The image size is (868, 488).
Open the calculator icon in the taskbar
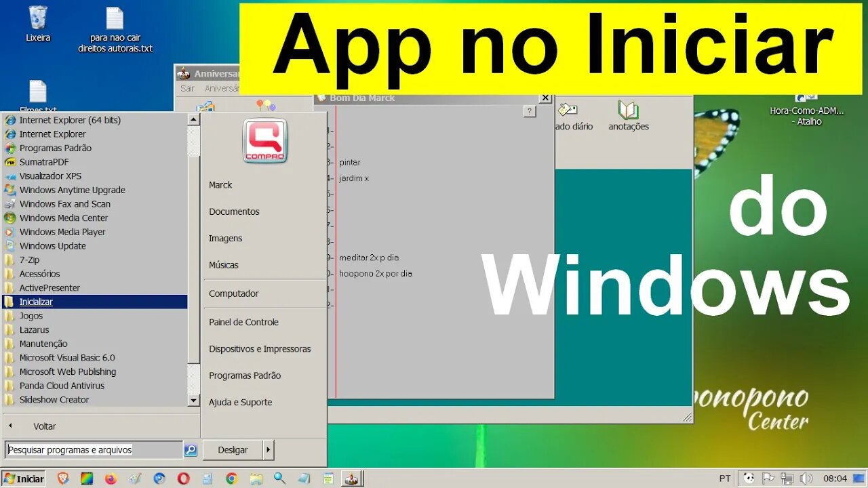pos(208,479)
